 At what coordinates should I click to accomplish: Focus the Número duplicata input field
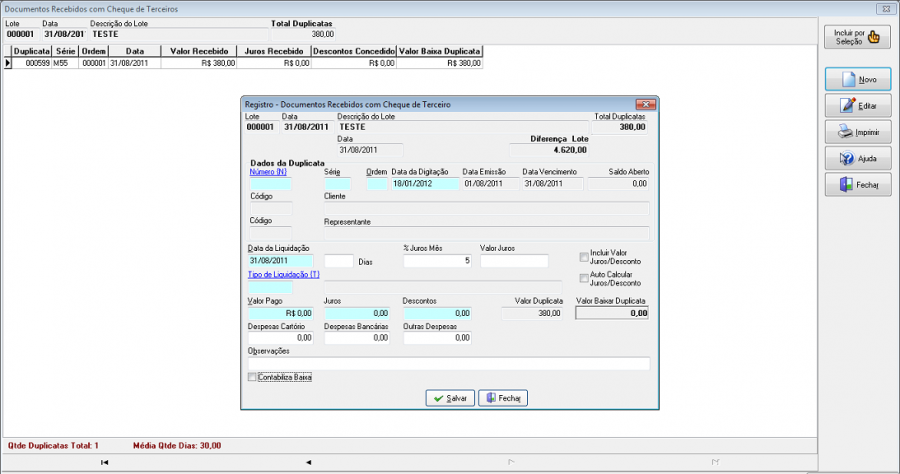pos(270,184)
